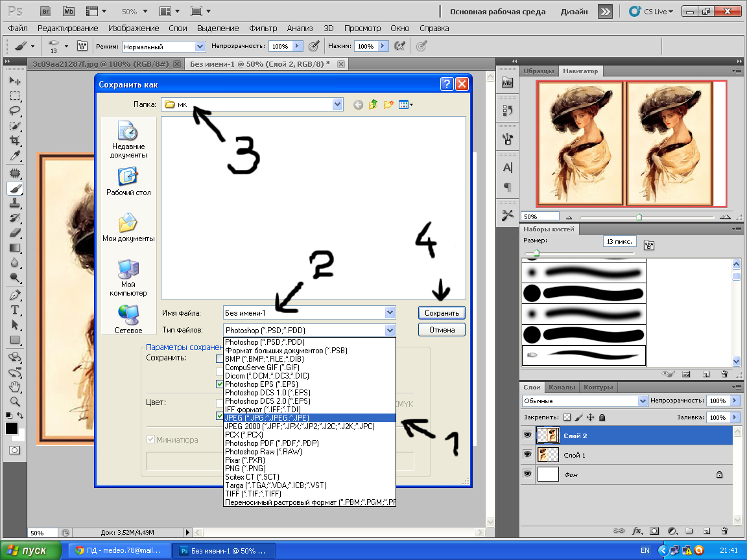This screenshot has height=560, width=747.
Task: Open the Слои menu
Action: (x=178, y=28)
